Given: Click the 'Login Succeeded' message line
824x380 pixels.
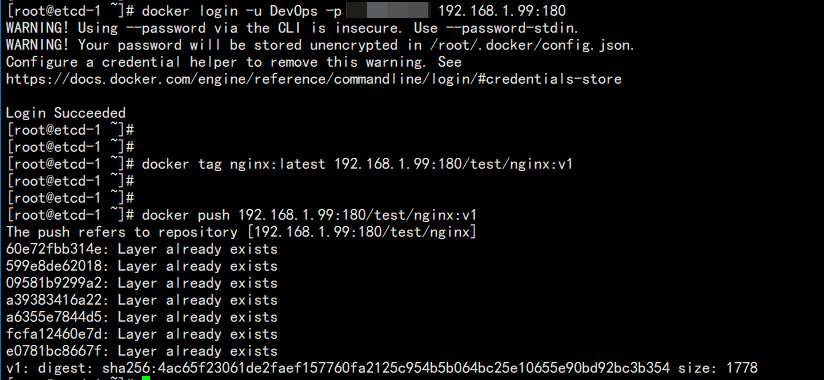Looking at the screenshot, I should [x=66, y=113].
